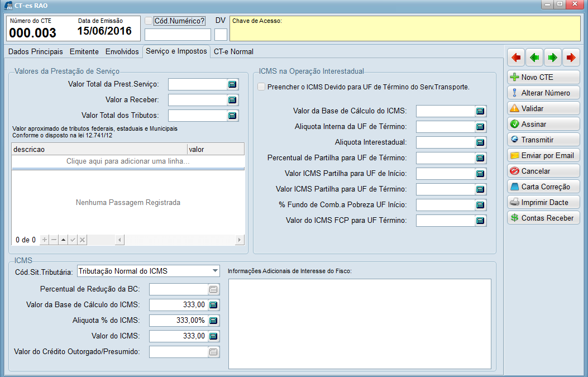Open calculator for Crédito Outorgado/Presumido
588x377 pixels.
coord(213,352)
